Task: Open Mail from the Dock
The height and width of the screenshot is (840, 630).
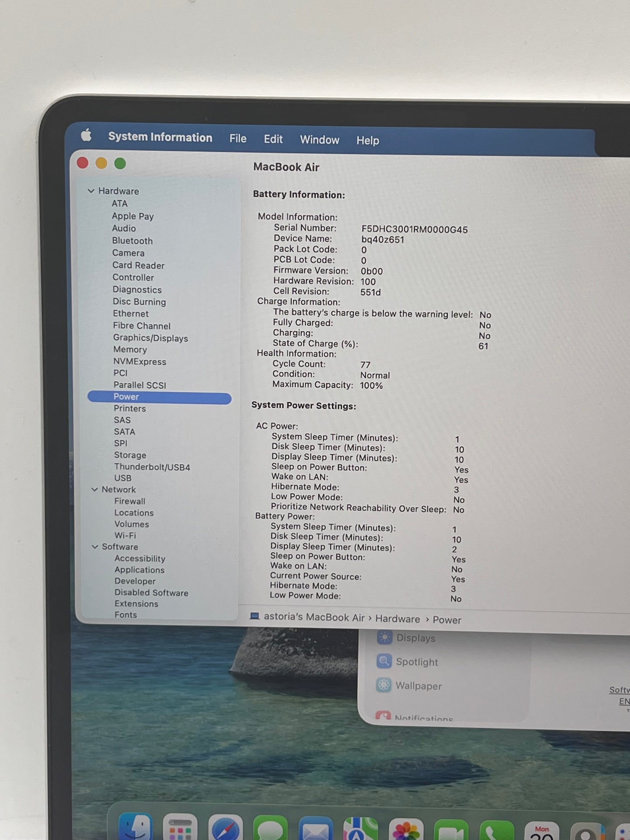Action: (x=316, y=828)
